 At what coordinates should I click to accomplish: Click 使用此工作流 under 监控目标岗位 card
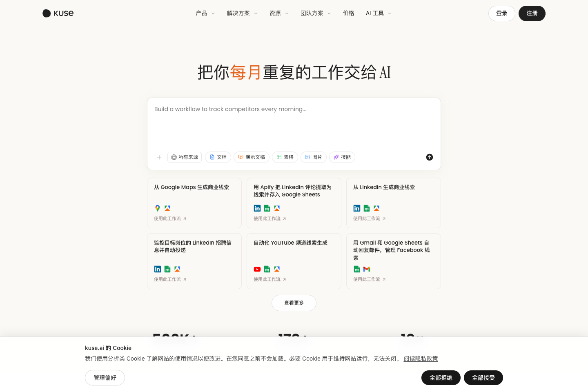(170, 280)
